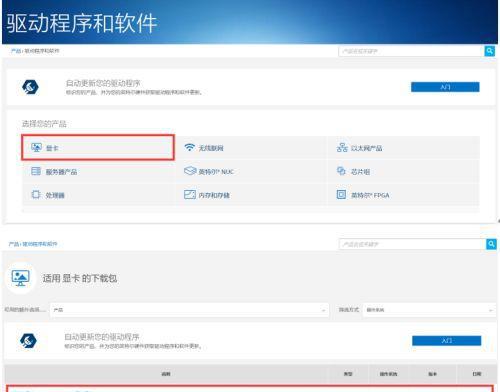Click the large round graphics icon beside 适用 显卡 的下载包

[x=20, y=278]
